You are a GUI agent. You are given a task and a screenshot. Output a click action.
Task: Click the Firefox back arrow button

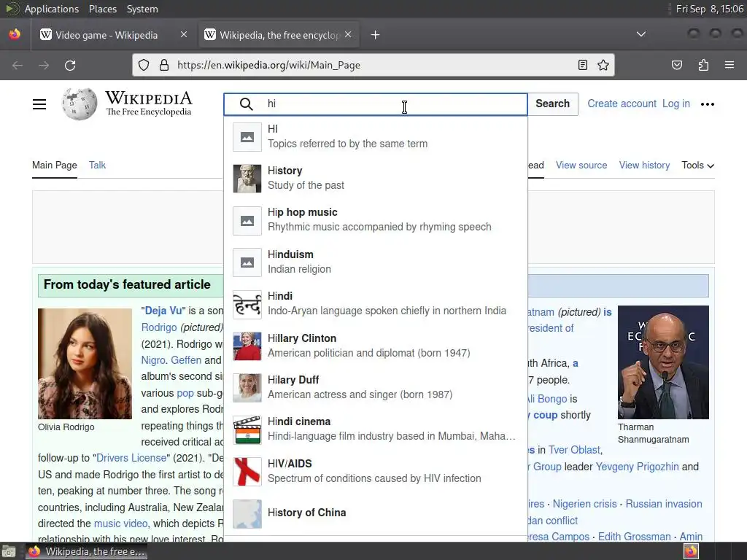coord(18,65)
